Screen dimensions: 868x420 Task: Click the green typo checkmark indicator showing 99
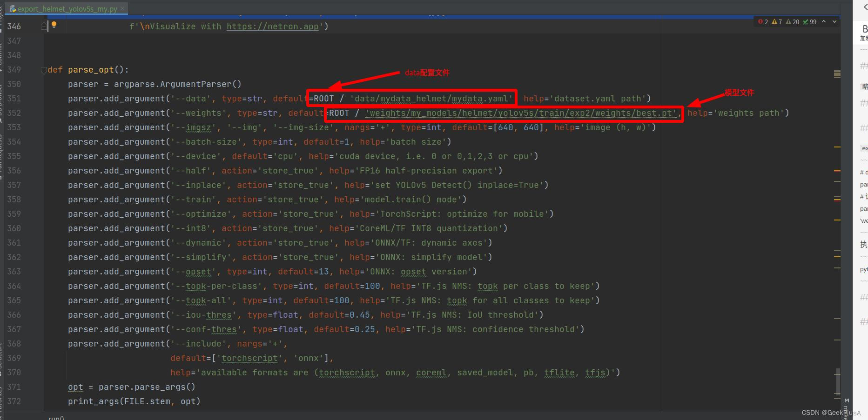810,22
